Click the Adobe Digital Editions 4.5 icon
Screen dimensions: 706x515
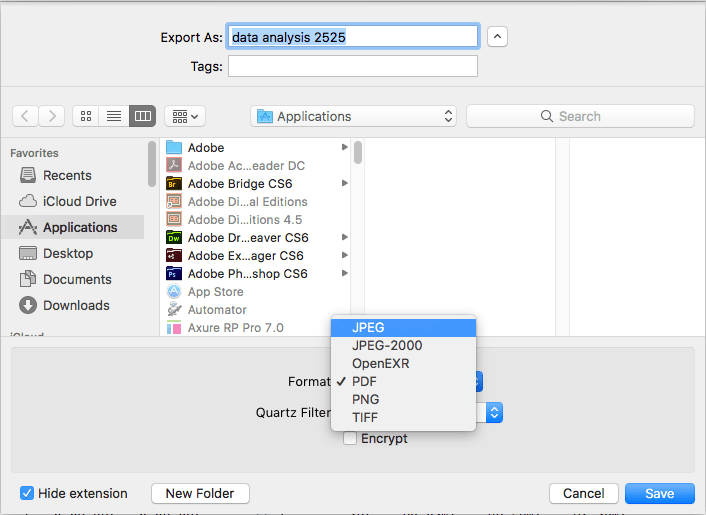click(174, 219)
